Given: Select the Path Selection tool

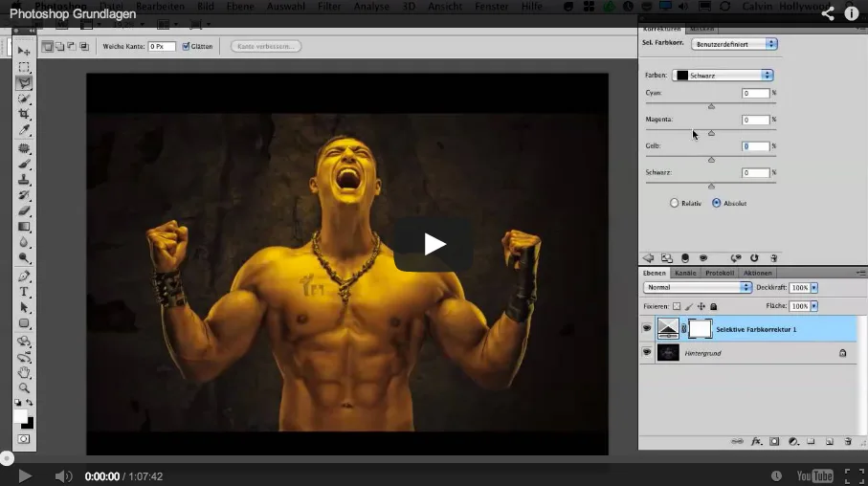Looking at the screenshot, I should click(24, 307).
